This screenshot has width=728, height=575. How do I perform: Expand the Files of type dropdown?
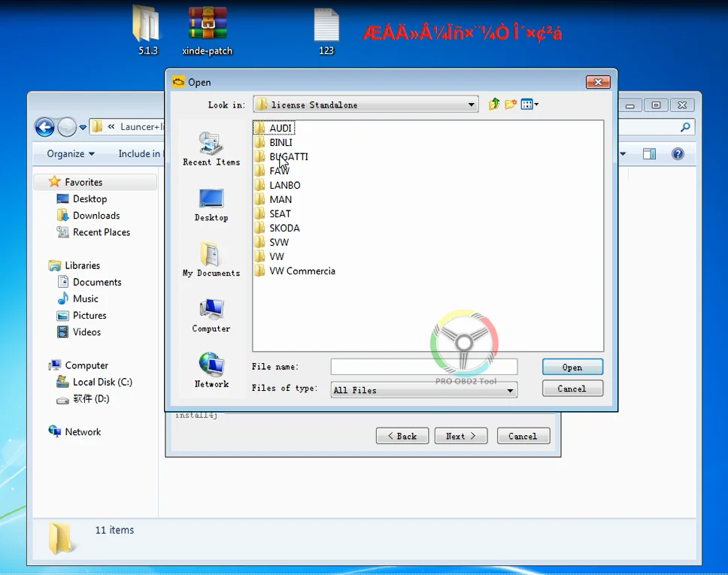[x=510, y=390]
